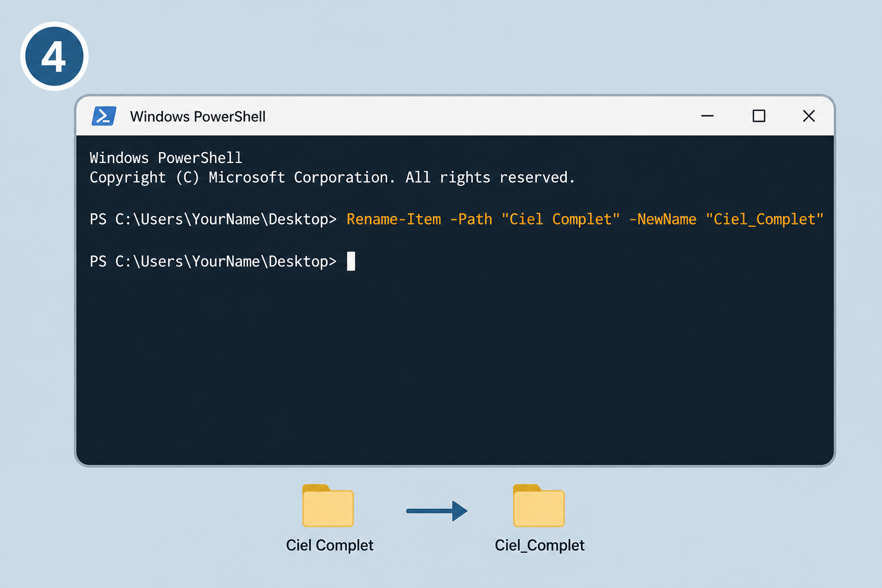882x588 pixels.
Task: Click the -Path parameter in the command
Action: coord(471,219)
